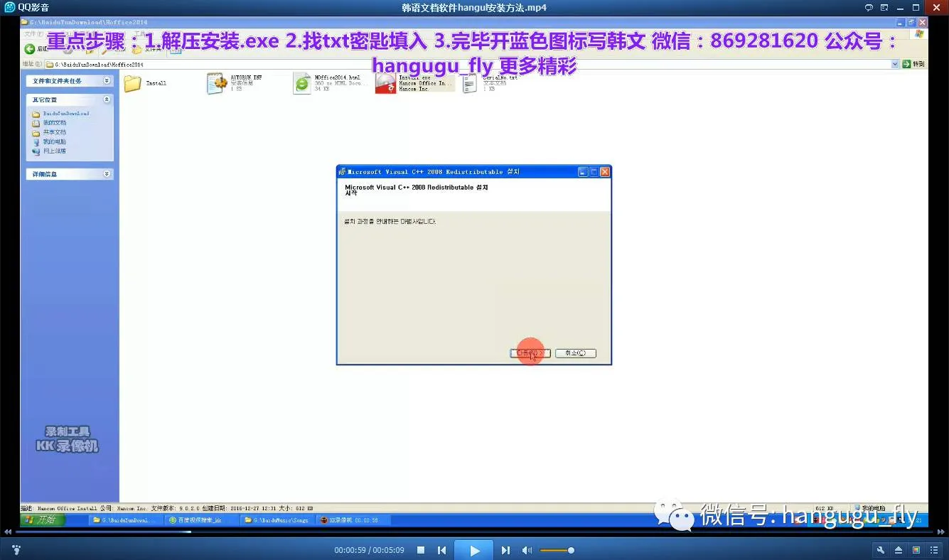Open the color picture settings icon

coord(916,550)
